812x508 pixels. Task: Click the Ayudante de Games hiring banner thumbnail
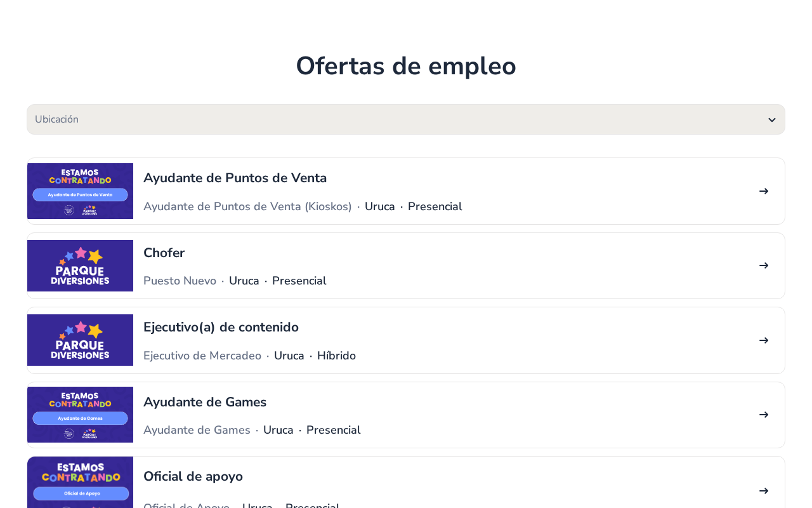[80, 415]
